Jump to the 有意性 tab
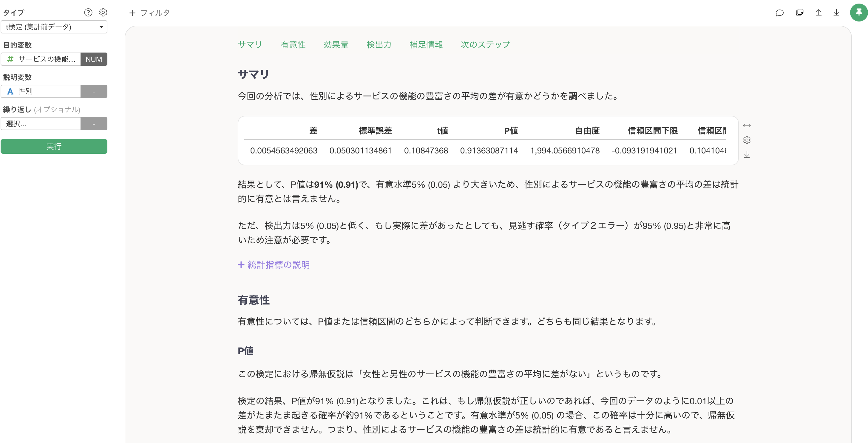The image size is (868, 443). coord(293,44)
